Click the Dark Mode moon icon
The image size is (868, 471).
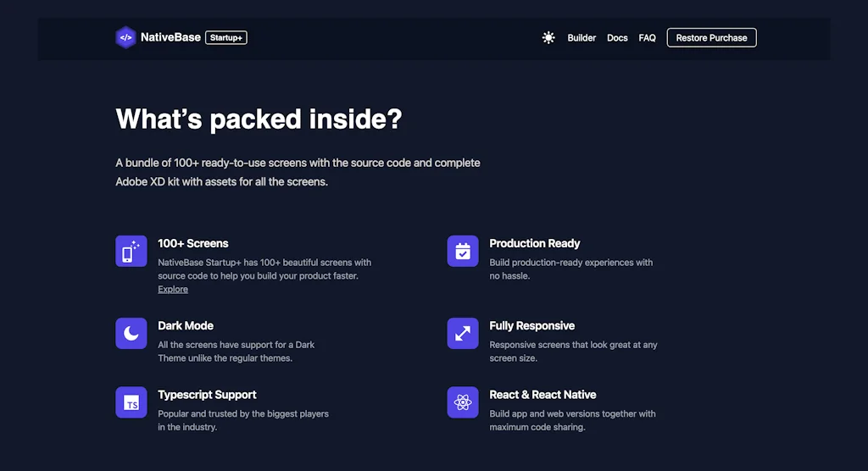(x=131, y=333)
